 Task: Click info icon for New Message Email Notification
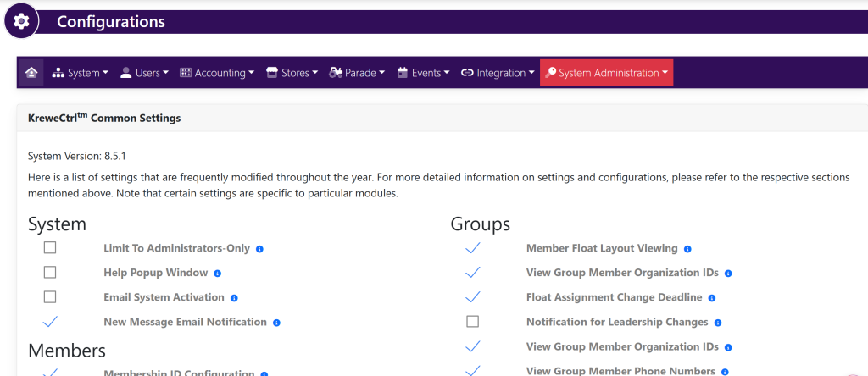coord(277,323)
